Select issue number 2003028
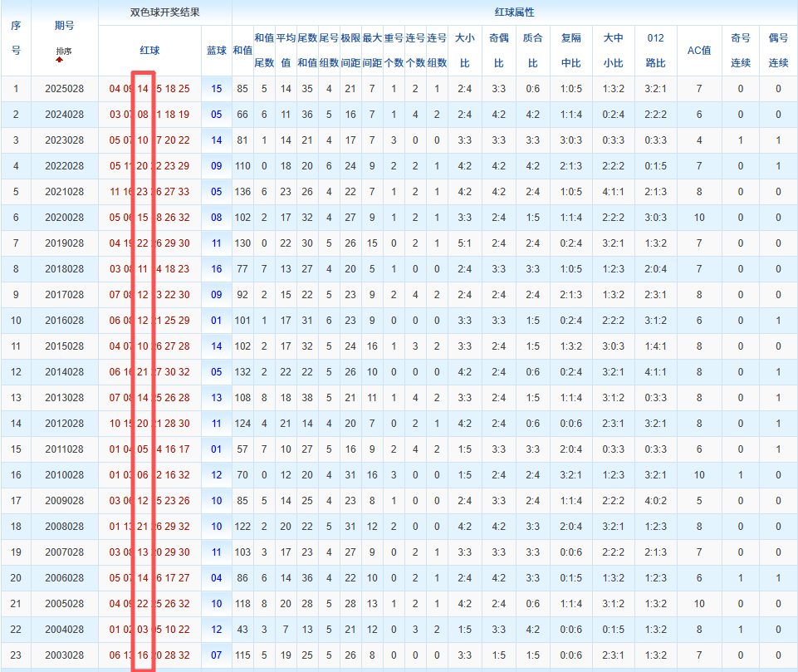The image size is (798, 672). (x=64, y=655)
